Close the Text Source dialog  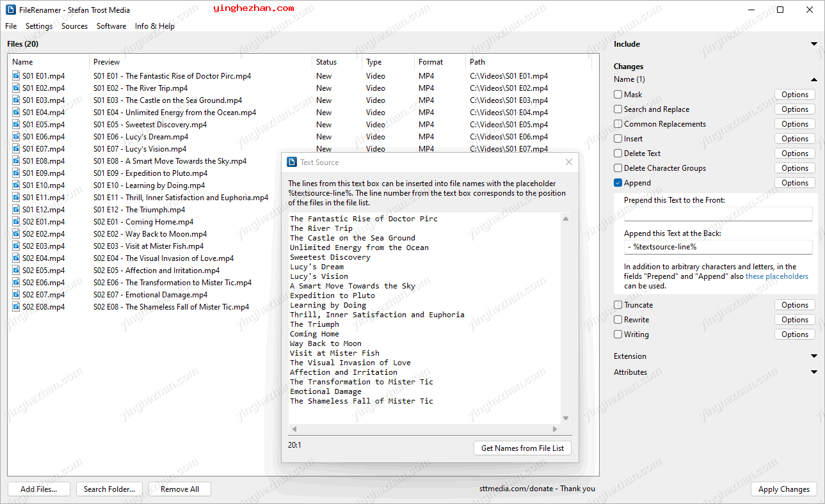point(569,162)
